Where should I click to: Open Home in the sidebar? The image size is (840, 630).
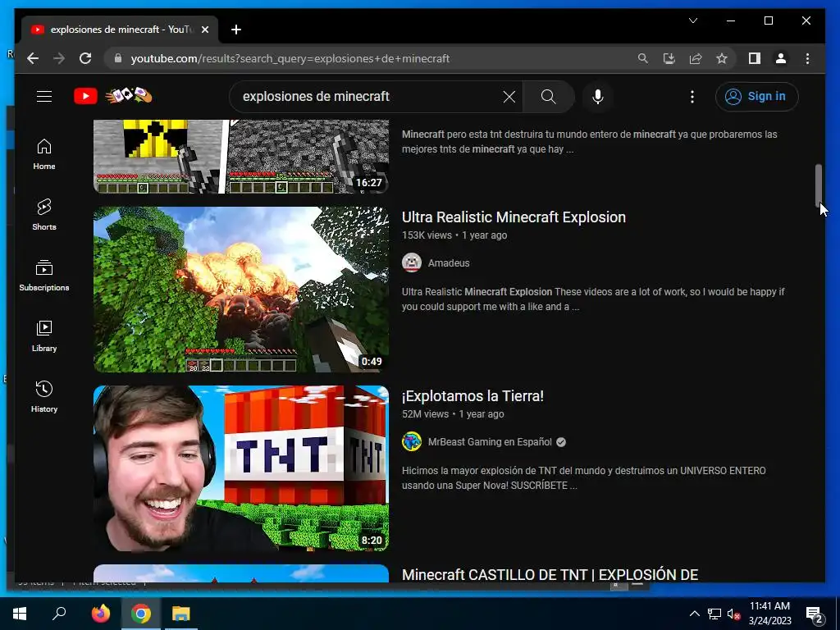point(44,154)
